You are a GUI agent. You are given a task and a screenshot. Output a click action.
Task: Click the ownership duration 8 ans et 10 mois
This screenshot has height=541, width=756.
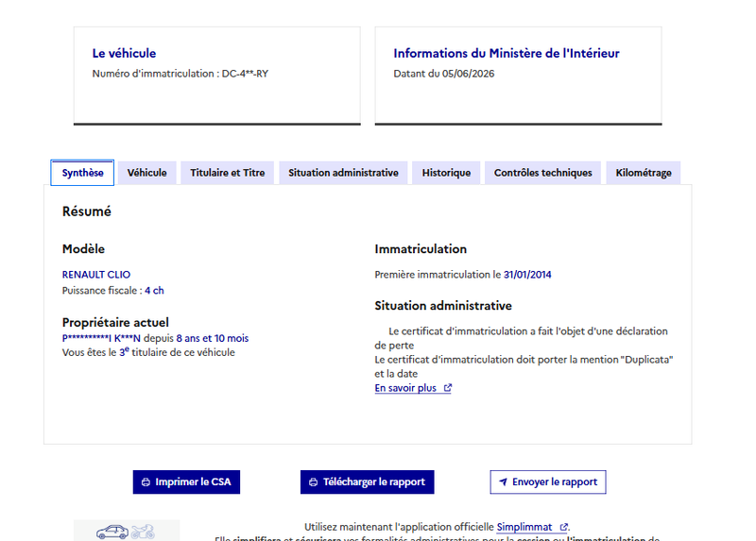213,338
